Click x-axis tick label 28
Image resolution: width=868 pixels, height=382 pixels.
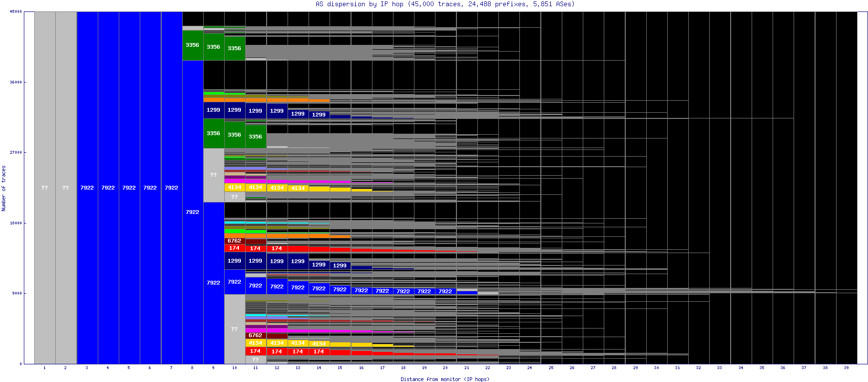[614, 368]
